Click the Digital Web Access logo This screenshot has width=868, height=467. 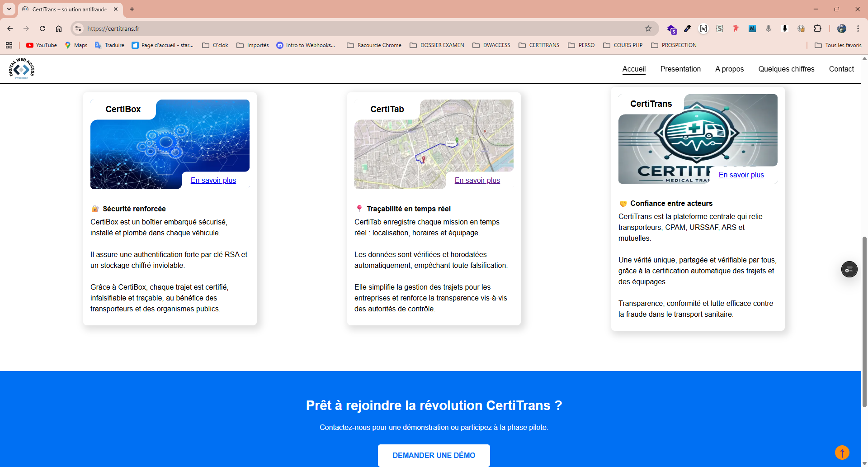20,68
